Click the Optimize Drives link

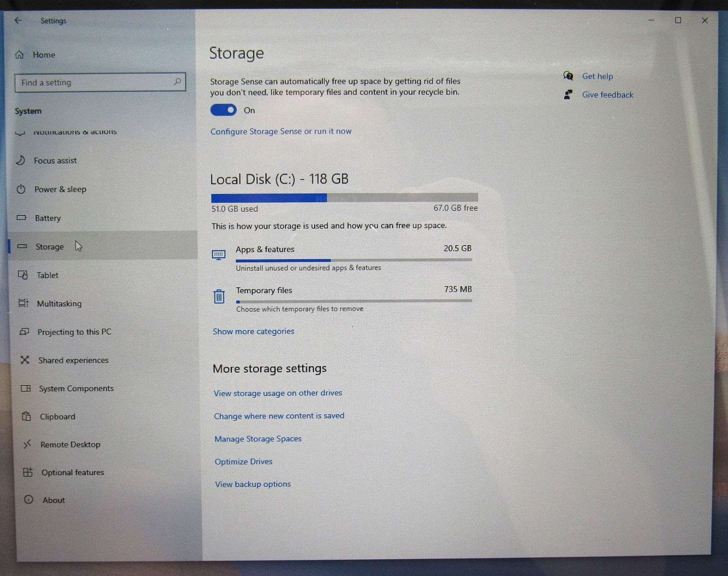[x=243, y=461]
